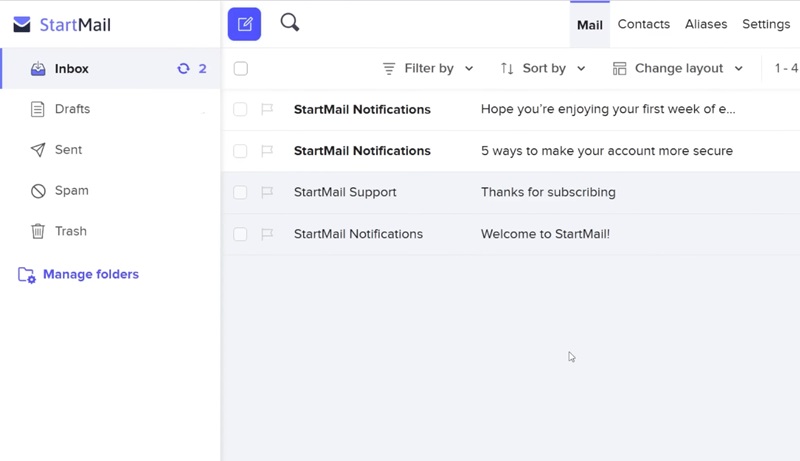This screenshot has width=800, height=461.
Task: Open the Drafts folder label
Action: [x=72, y=109]
